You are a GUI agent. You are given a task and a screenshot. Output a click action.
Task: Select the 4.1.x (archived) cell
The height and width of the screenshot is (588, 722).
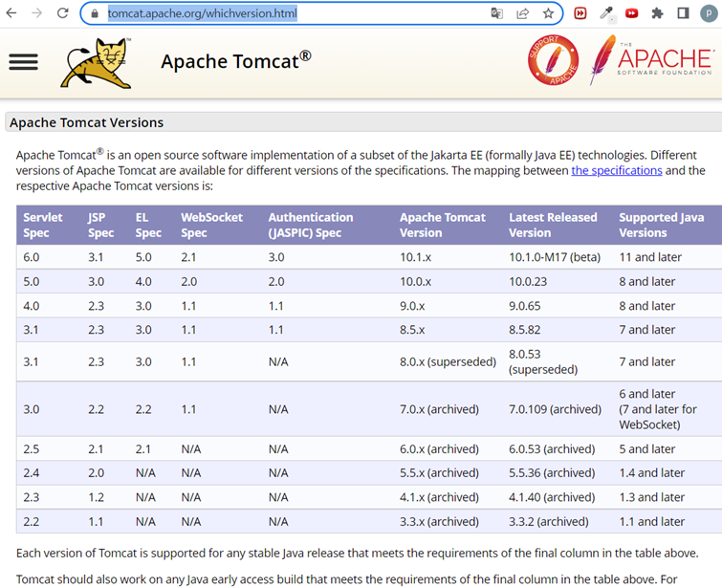(x=439, y=497)
